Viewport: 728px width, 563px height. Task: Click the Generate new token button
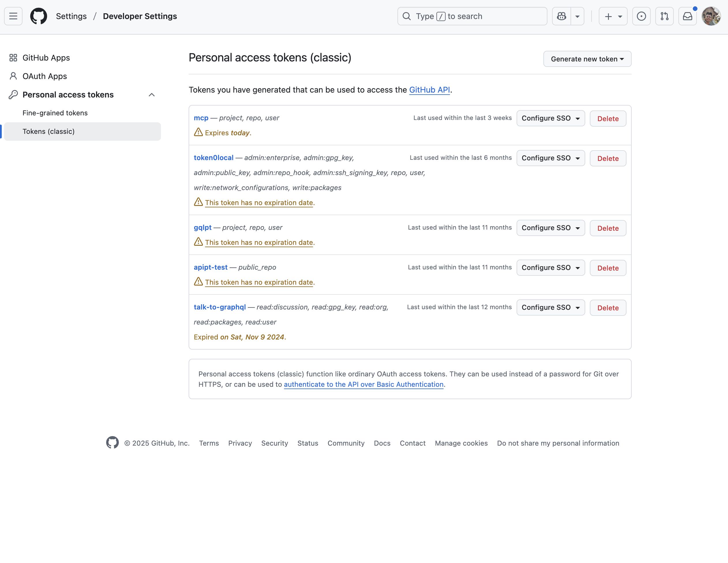click(587, 59)
